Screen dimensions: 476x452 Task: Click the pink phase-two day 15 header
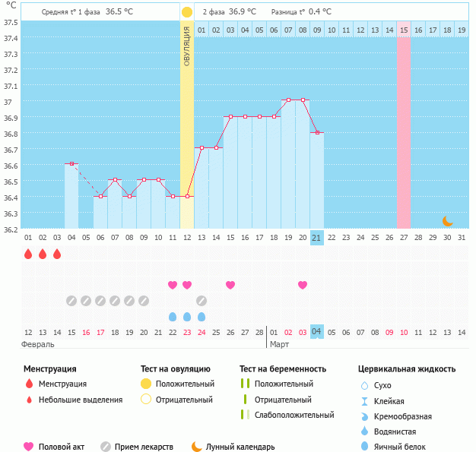(404, 30)
